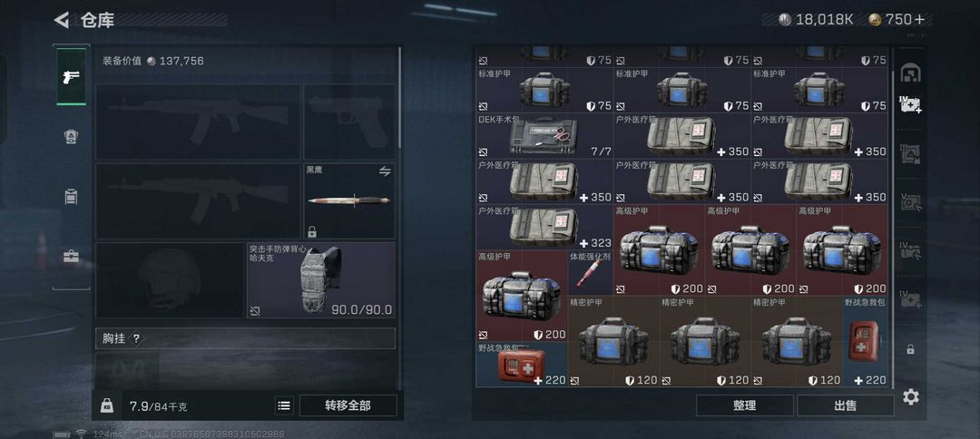This screenshot has height=439, width=980.
Task: Select the 体能强化剂 injector item
Action: 590,273
